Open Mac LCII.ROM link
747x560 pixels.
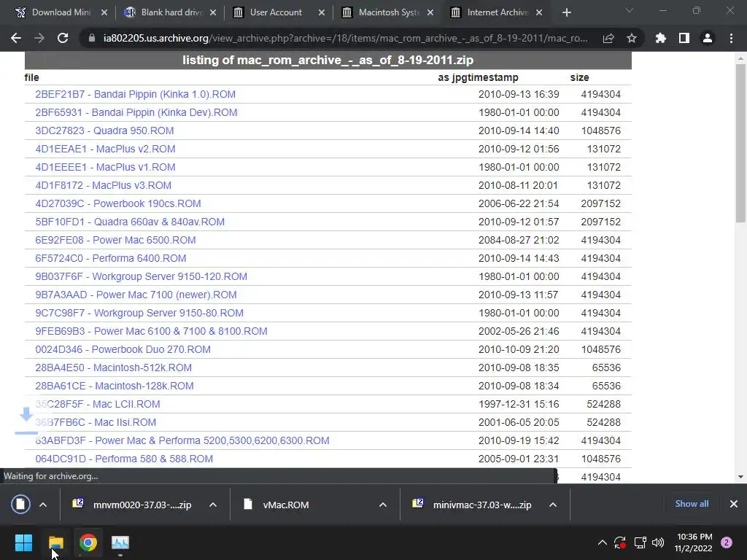coord(98,404)
